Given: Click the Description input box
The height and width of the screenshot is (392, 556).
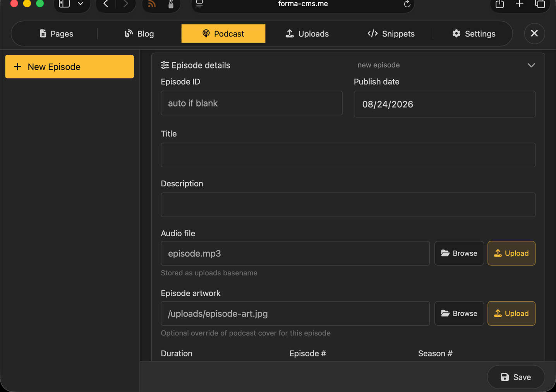Looking at the screenshot, I should point(348,205).
